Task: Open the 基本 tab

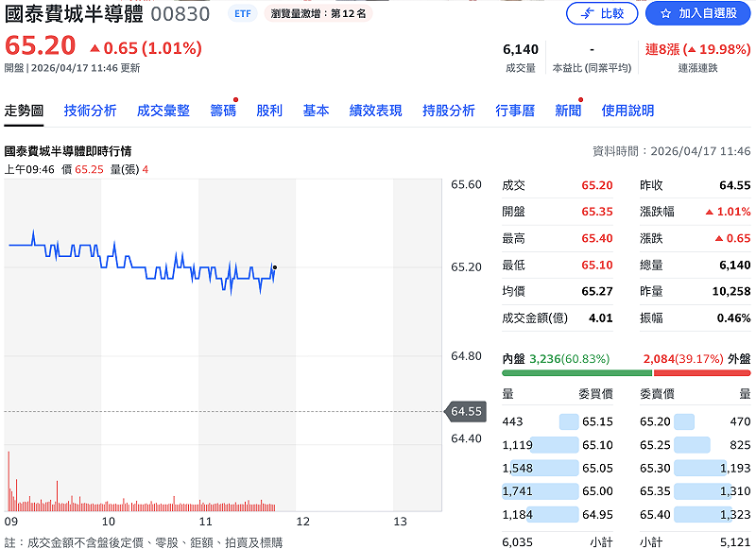Action: coord(316,110)
